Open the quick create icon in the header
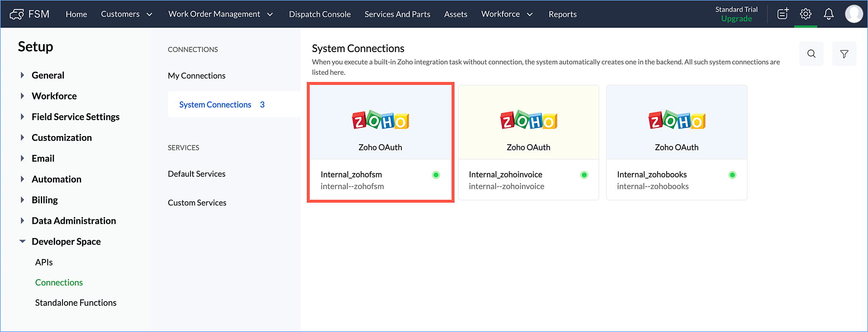Image resolution: width=868 pixels, height=332 pixels. click(x=783, y=14)
